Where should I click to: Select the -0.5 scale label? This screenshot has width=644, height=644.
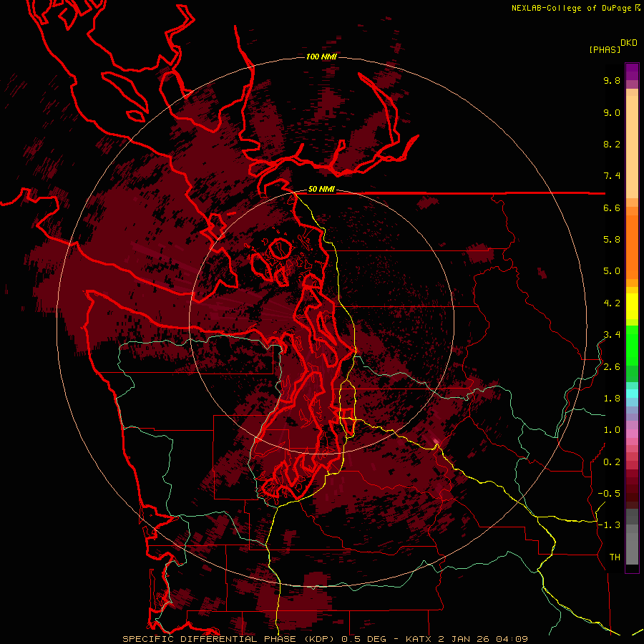point(609,494)
